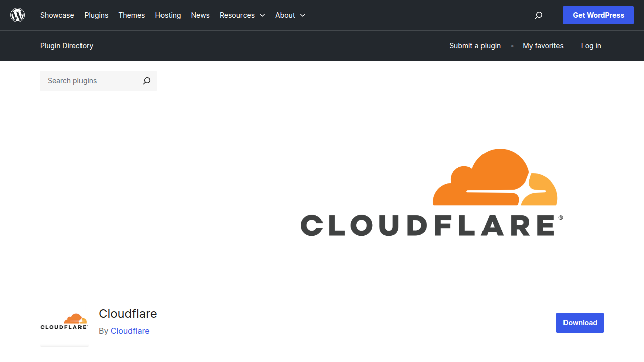Open the Cloudflare author link
This screenshot has height=362, width=644.
[x=130, y=331]
